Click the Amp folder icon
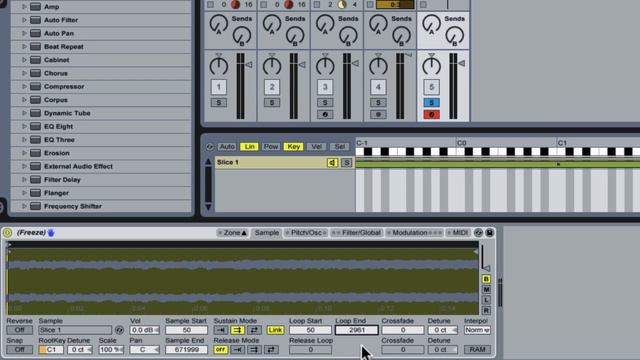 [36, 7]
